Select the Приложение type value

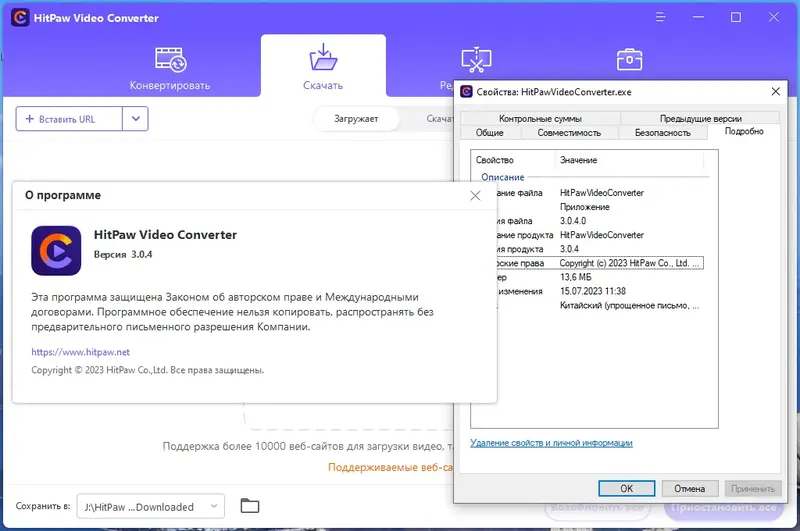point(585,207)
